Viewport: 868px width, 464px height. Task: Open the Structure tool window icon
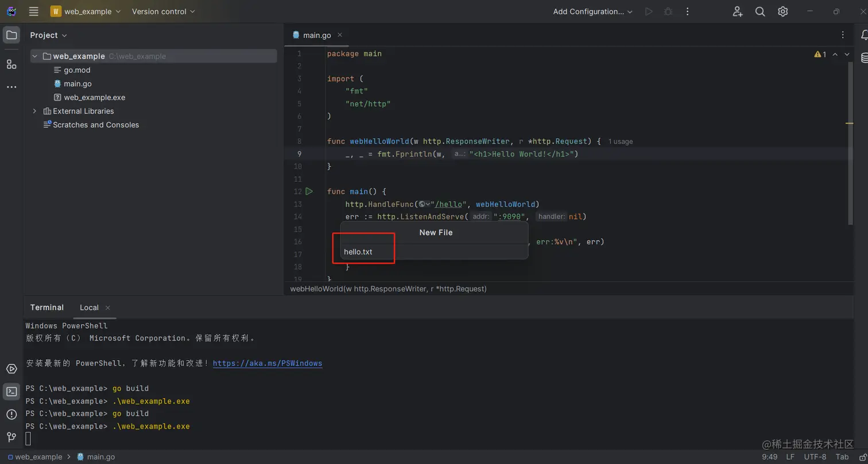pyautogui.click(x=11, y=64)
